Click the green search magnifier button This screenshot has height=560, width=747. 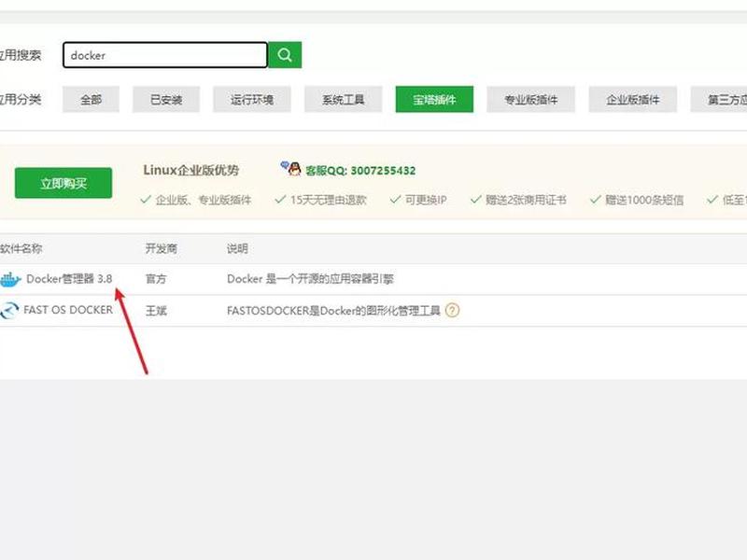pos(285,55)
